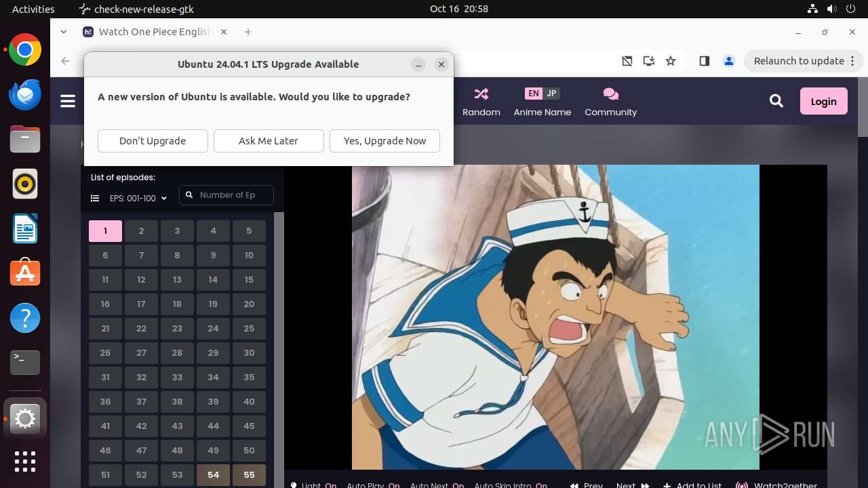Select episode 1 in the list
This screenshot has height=488, width=868.
[105, 231]
